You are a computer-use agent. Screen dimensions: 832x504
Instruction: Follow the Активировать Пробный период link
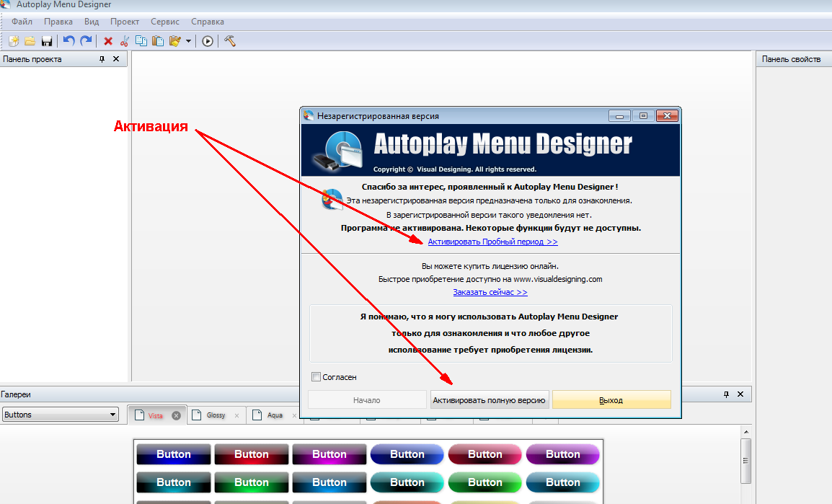tap(492, 241)
